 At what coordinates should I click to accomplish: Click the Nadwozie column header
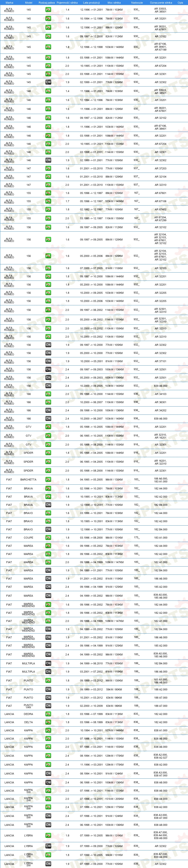coord(137,3)
